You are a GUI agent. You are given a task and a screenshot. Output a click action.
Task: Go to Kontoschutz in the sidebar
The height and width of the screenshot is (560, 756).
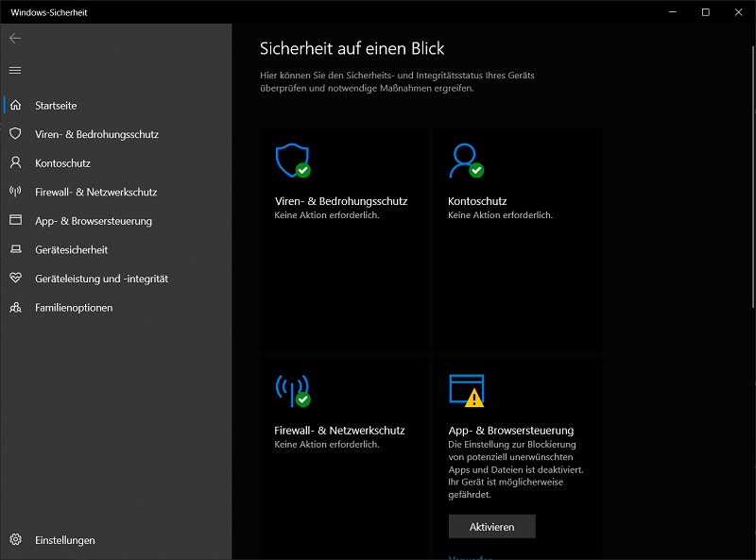(x=115, y=162)
